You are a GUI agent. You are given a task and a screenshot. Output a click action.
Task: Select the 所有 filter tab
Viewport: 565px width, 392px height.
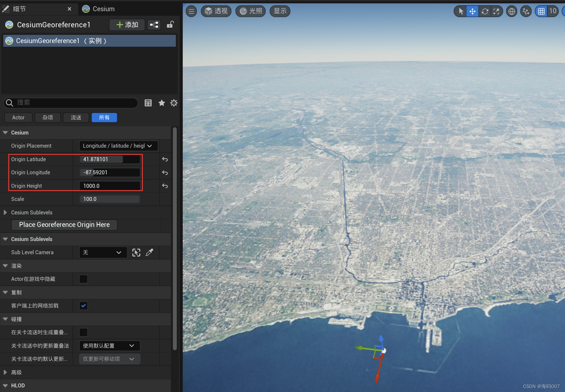pyautogui.click(x=104, y=117)
